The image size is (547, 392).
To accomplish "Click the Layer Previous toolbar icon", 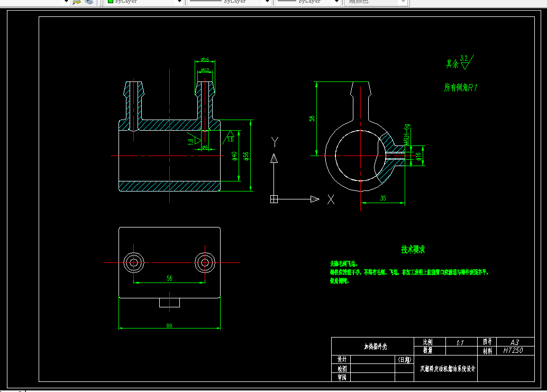I will click(x=77, y=2).
